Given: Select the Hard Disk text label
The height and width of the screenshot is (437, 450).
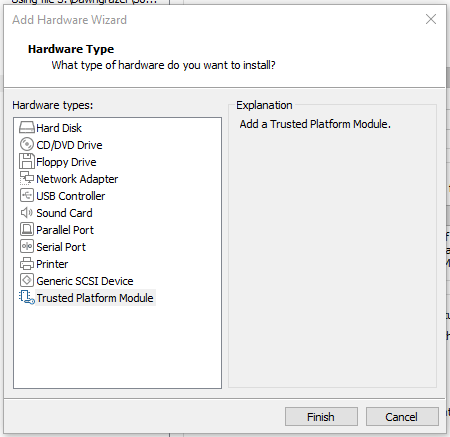Looking at the screenshot, I should [x=59, y=128].
